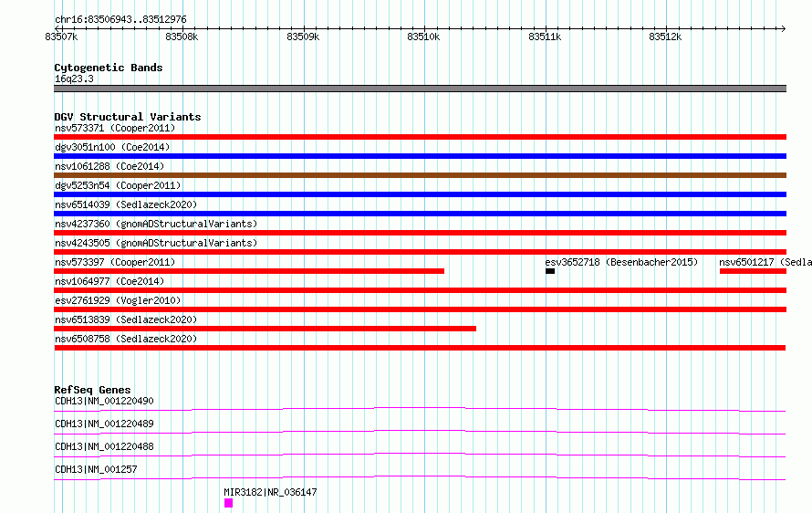Click the RefSeq Genes track title
The width and height of the screenshot is (812, 513).
coord(92,390)
